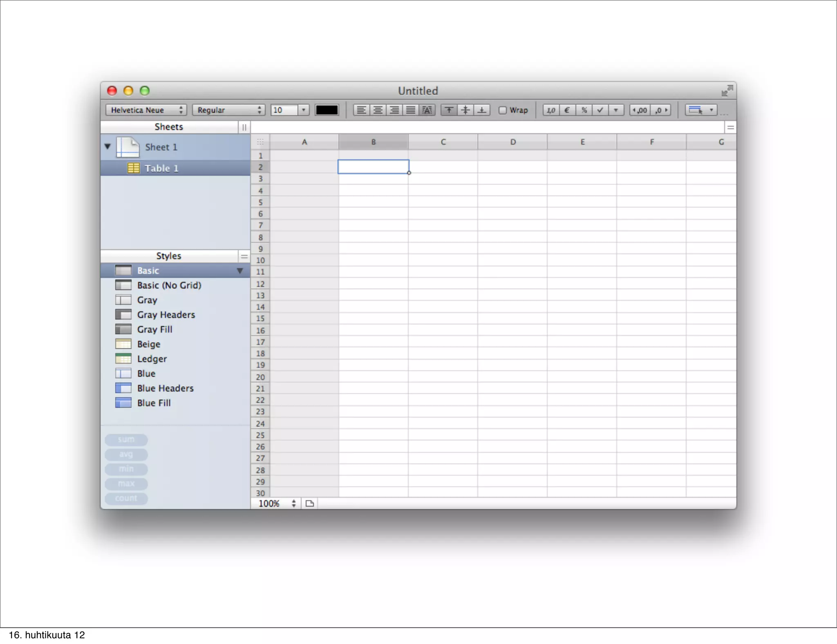The image size is (837, 644).
Task: Center align cell text
Action: [378, 110]
